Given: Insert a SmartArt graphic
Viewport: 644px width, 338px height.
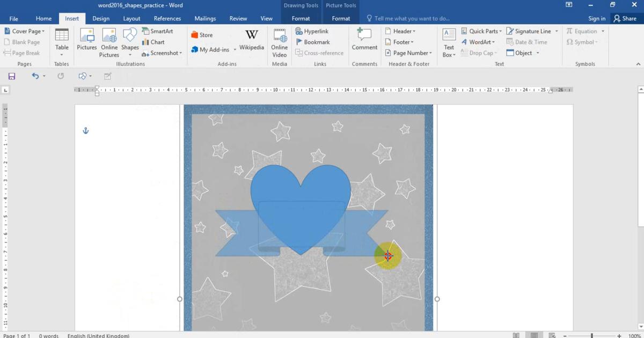Looking at the screenshot, I should pos(157,31).
